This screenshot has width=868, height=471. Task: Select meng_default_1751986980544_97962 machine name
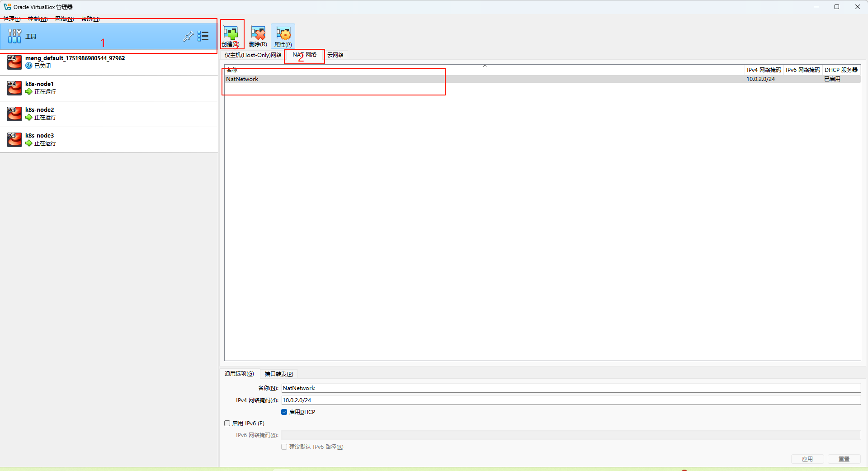point(75,58)
